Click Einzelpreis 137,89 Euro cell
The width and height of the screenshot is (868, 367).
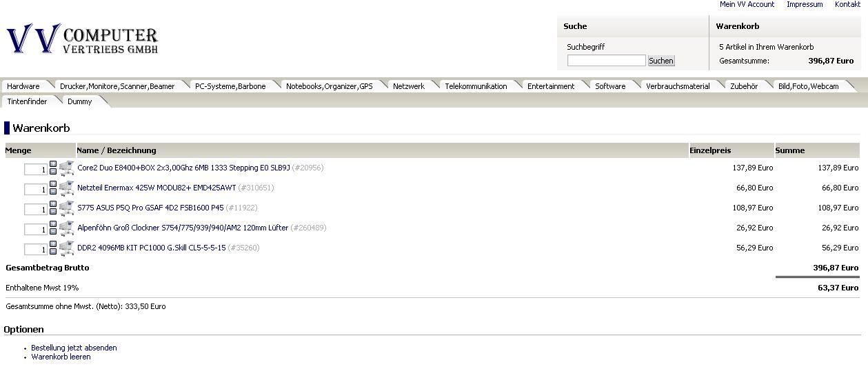752,168
